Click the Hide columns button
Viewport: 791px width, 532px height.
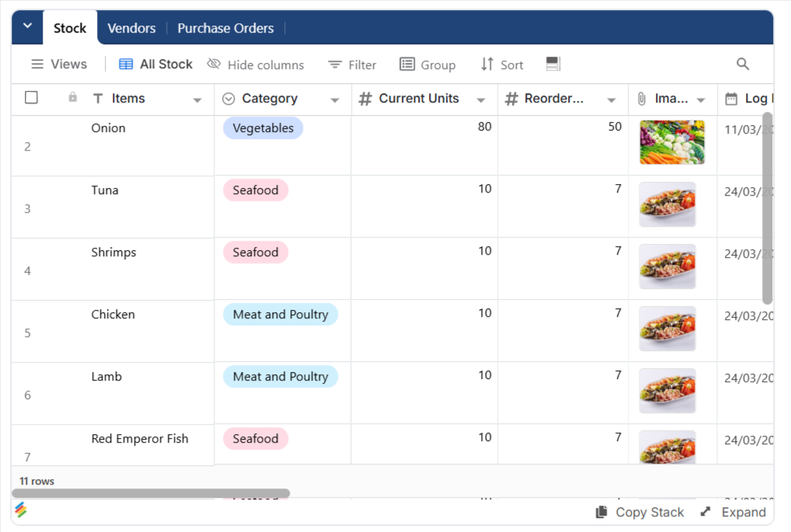tap(256, 64)
